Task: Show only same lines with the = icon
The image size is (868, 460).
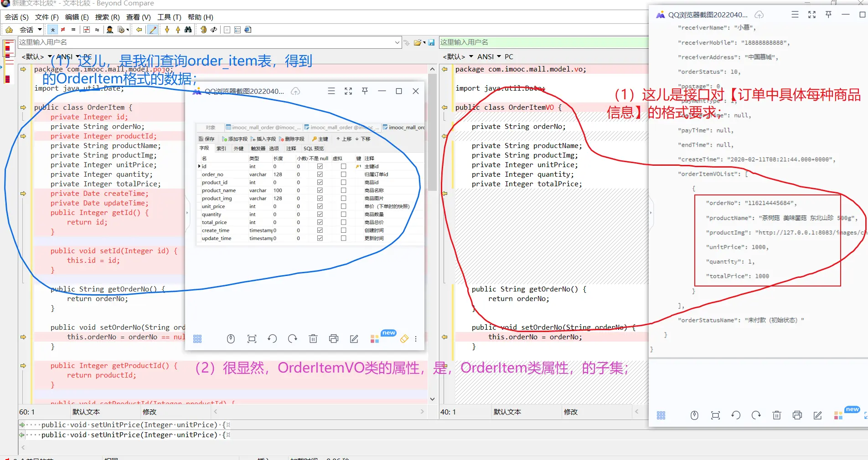Action: click(x=73, y=30)
